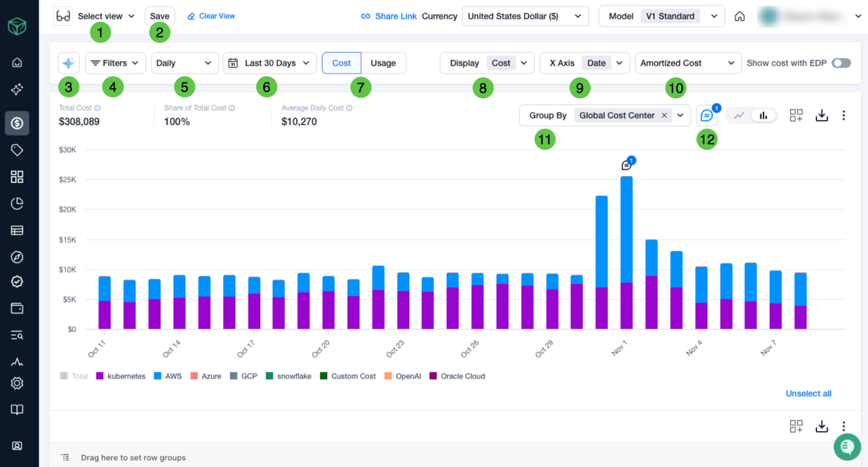Click add-to-dashboard grid icon beside chart

click(796, 116)
